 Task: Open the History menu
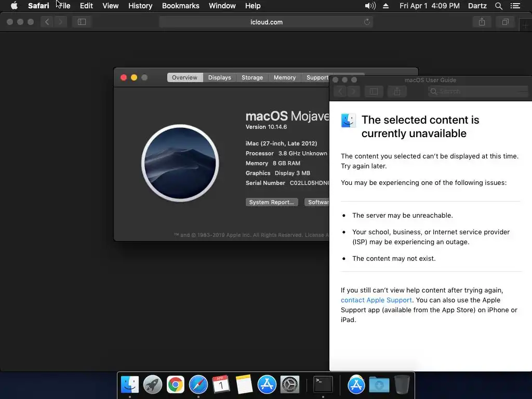140,6
